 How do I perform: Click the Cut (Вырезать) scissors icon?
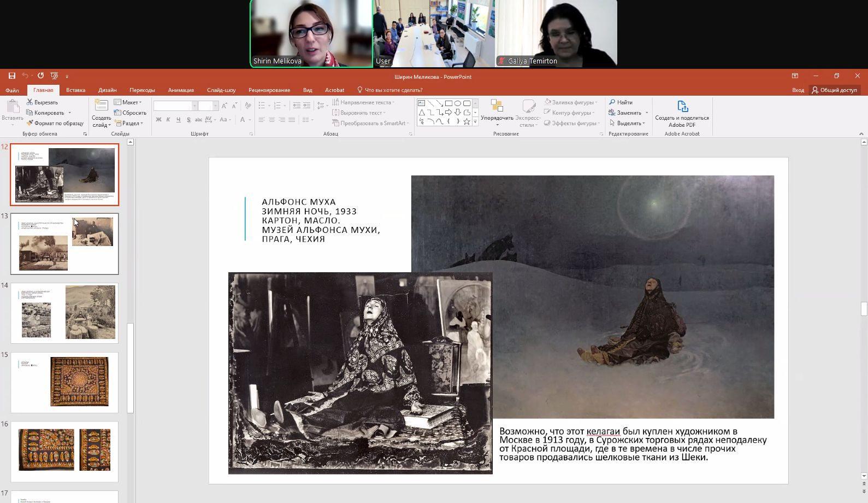[x=30, y=102]
